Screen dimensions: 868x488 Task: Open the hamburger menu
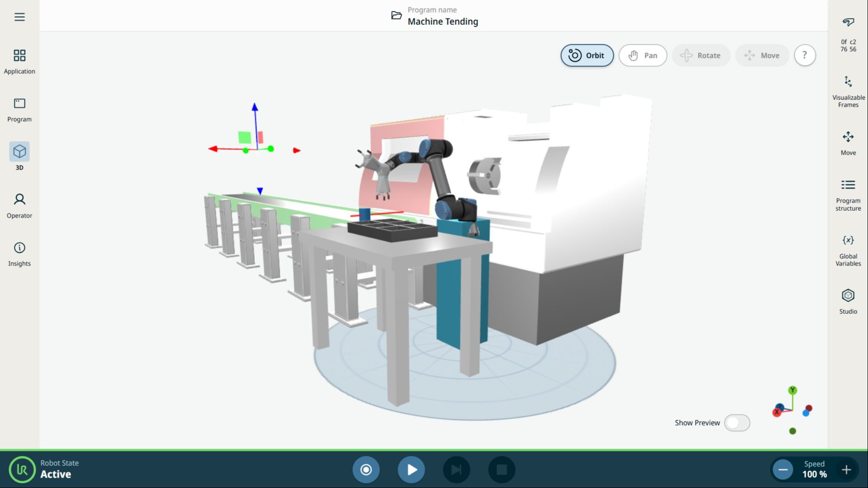coord(19,17)
